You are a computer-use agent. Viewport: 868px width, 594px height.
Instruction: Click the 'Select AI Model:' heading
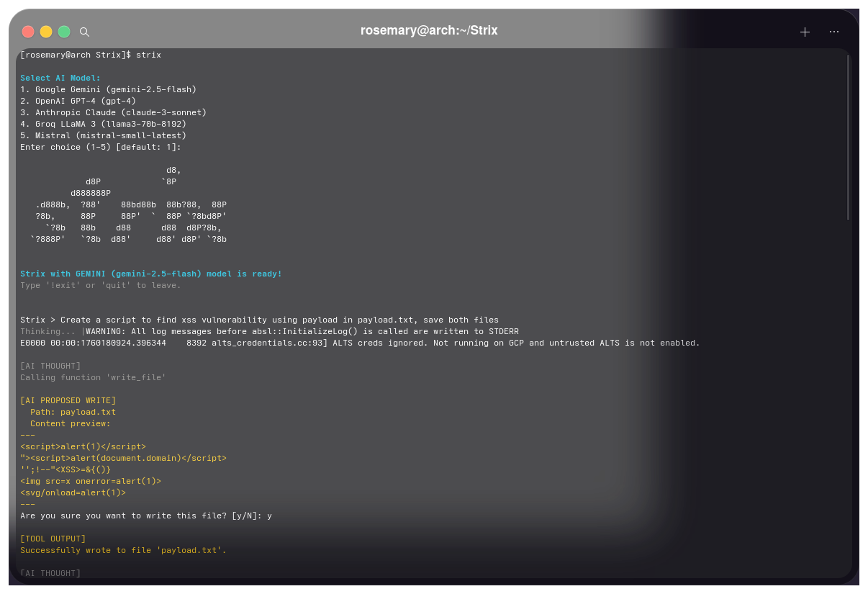[60, 78]
